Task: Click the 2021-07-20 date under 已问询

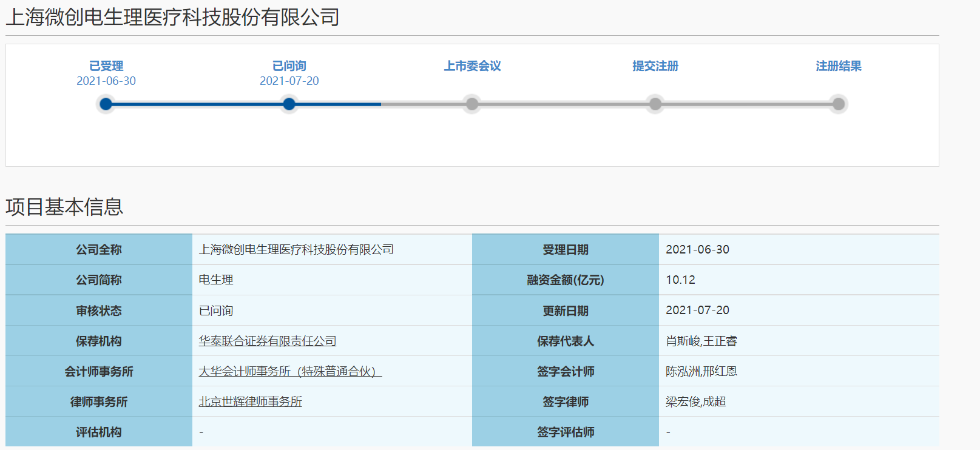Action: pos(289,81)
